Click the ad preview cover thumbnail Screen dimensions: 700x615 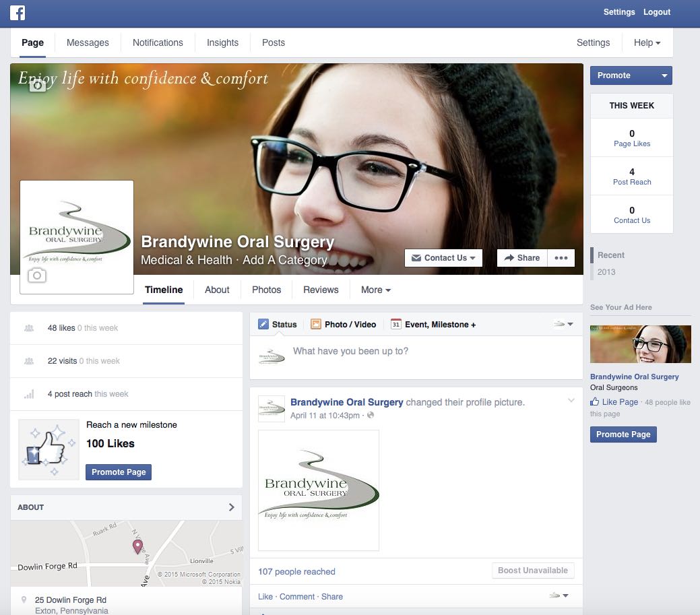pos(641,344)
